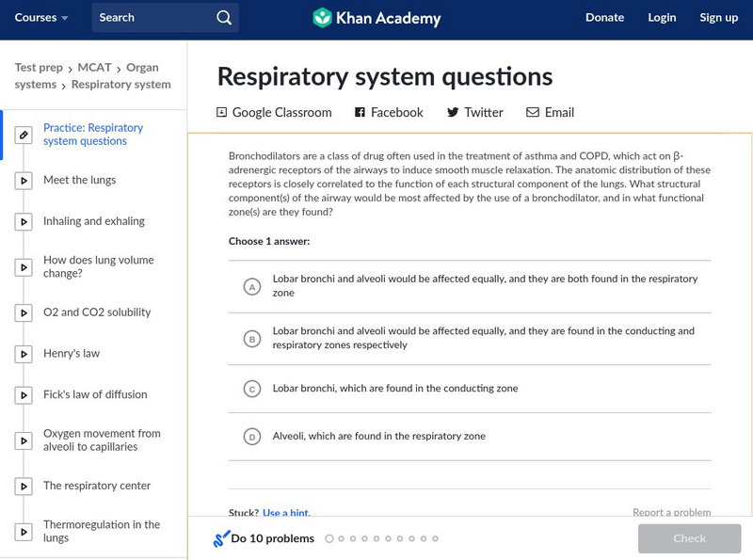Viewport: 753px width, 560px height.
Task: Select answer A radio button
Action: [x=251, y=286]
